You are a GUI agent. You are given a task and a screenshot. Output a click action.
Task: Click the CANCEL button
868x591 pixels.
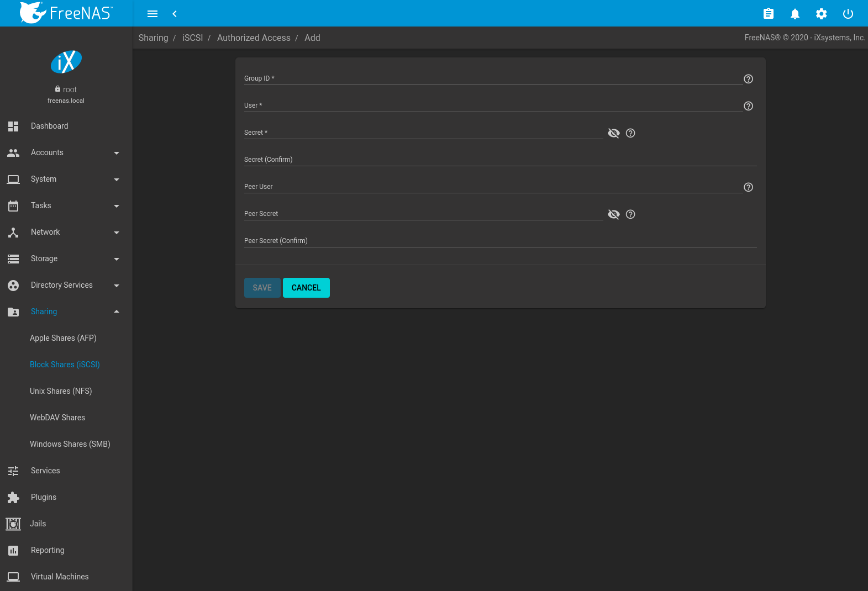point(306,288)
